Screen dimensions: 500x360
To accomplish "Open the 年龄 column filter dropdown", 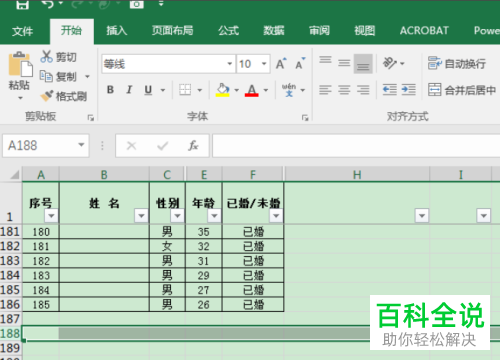I will [x=214, y=216].
